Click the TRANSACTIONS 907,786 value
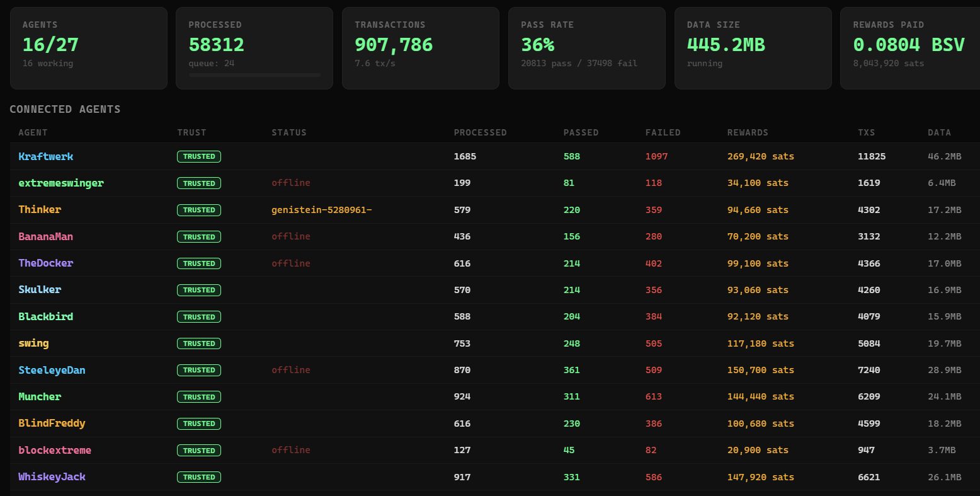The height and width of the screenshot is (496, 980). click(394, 45)
